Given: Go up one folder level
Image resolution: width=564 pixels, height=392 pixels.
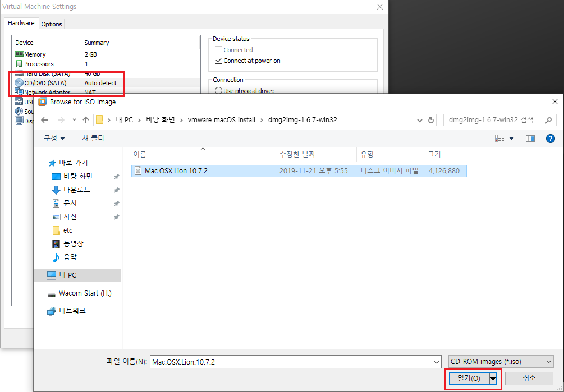Looking at the screenshot, I should point(86,120).
